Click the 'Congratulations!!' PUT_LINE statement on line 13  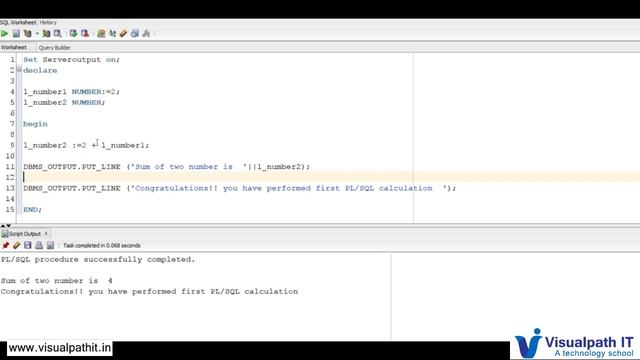click(240, 188)
